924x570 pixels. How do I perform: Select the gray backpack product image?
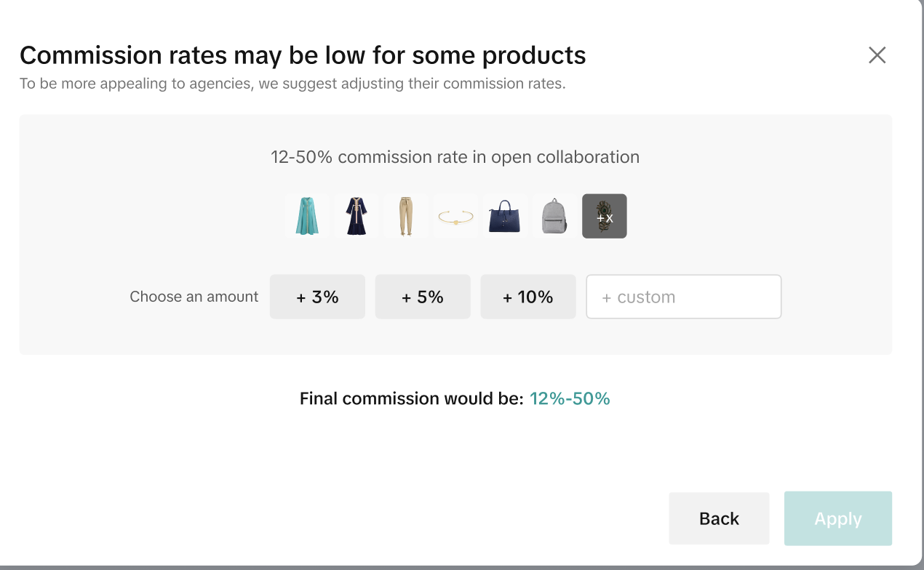click(554, 216)
